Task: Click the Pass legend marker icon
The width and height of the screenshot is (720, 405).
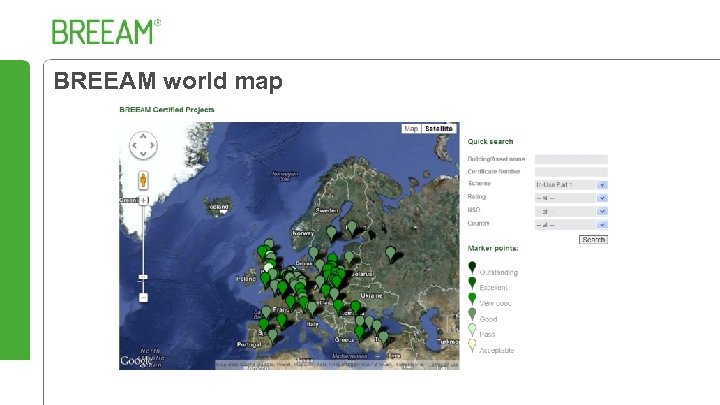Action: tap(472, 330)
